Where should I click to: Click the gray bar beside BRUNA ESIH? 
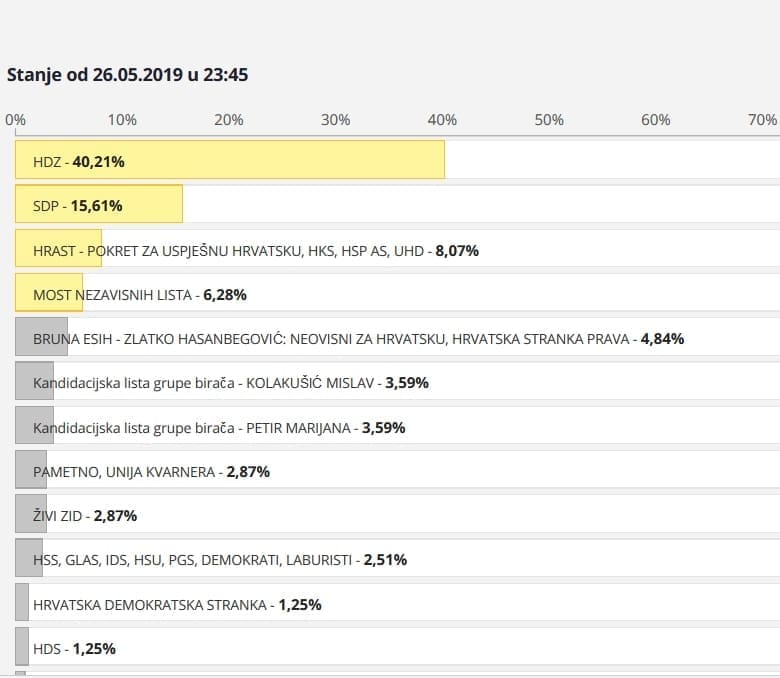click(23, 337)
